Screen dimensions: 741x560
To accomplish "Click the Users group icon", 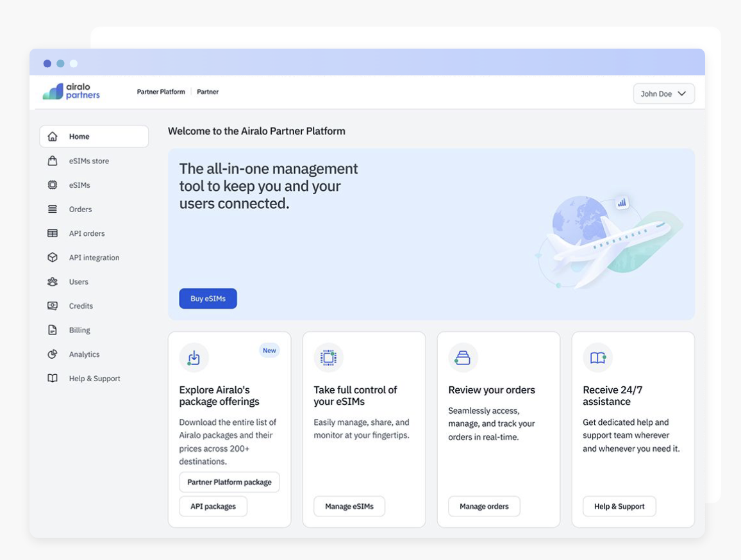I will [53, 282].
